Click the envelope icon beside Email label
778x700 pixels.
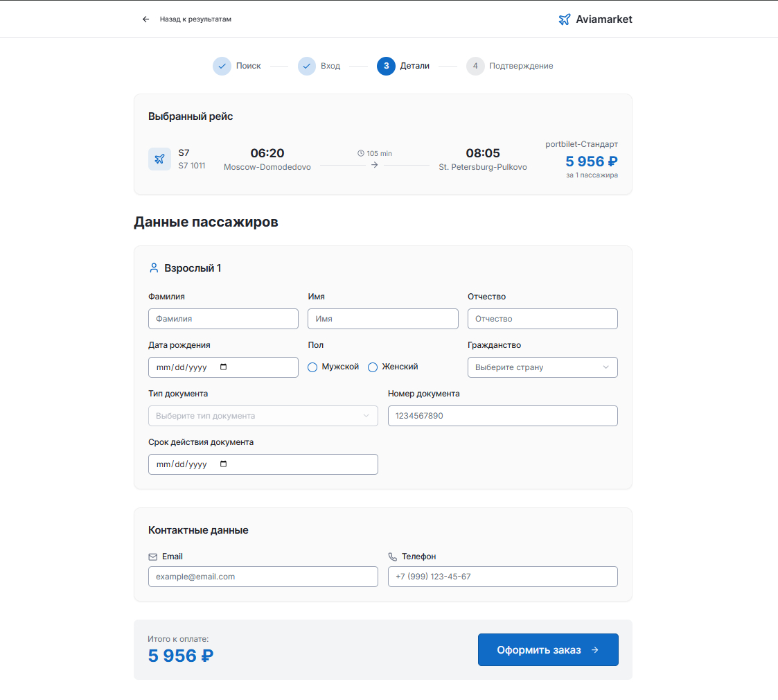[x=153, y=557]
